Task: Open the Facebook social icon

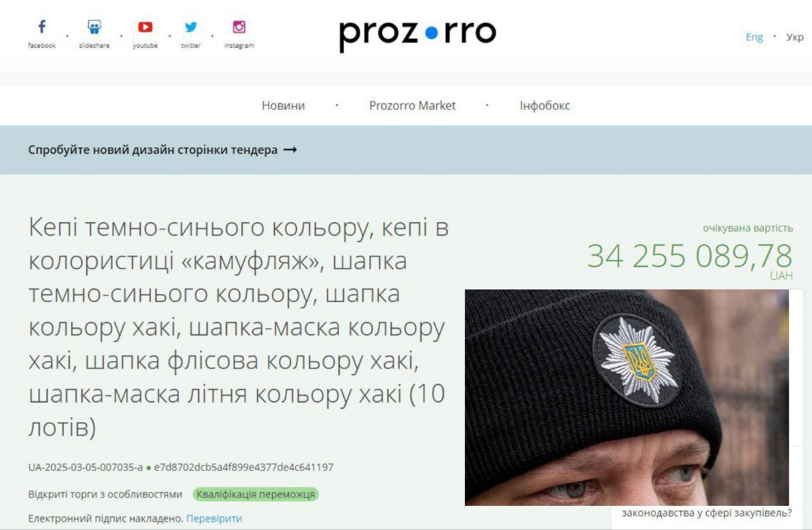Action: 42,27
